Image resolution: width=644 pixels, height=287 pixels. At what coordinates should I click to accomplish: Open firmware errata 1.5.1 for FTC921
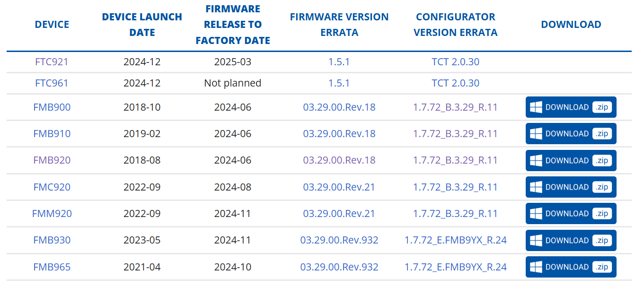tap(339, 62)
